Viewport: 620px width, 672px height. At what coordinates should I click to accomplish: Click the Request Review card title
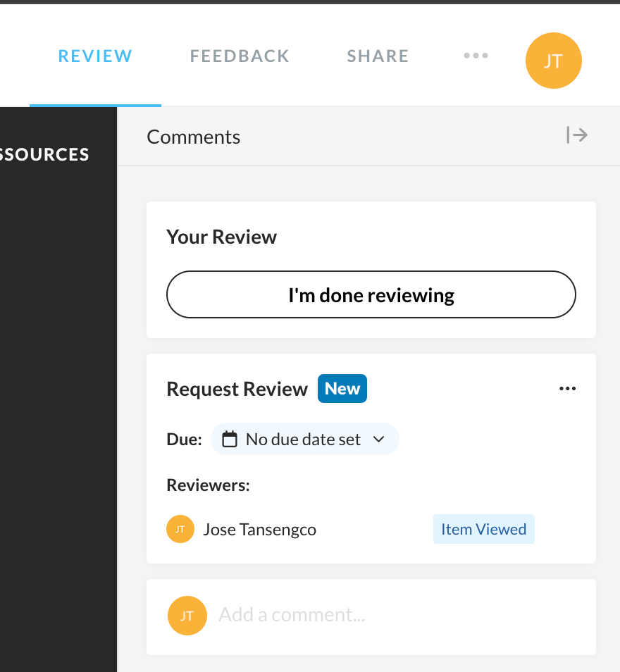pos(237,389)
